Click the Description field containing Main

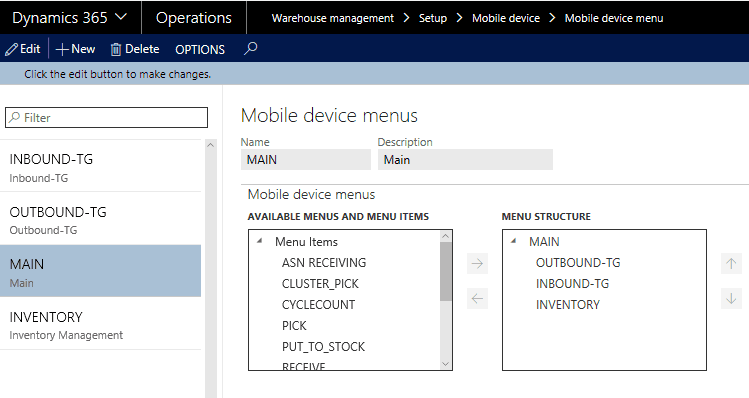[465, 160]
